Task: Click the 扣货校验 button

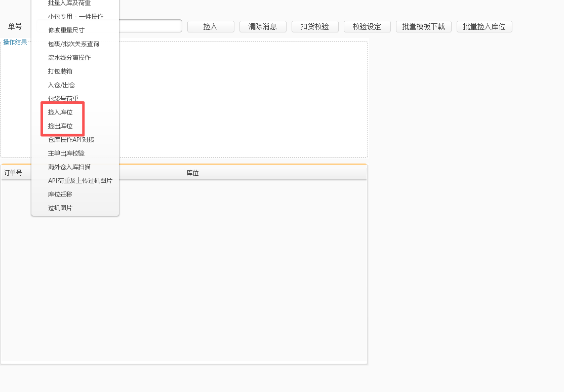Action: [315, 27]
